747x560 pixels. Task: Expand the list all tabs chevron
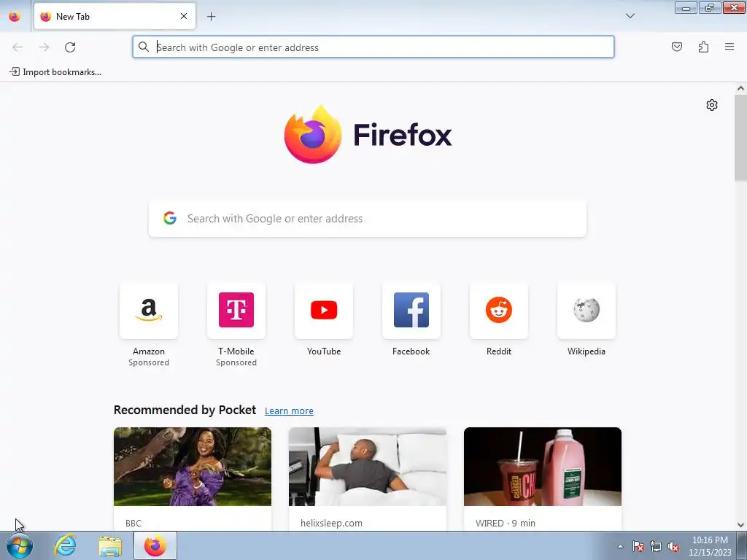[630, 16]
